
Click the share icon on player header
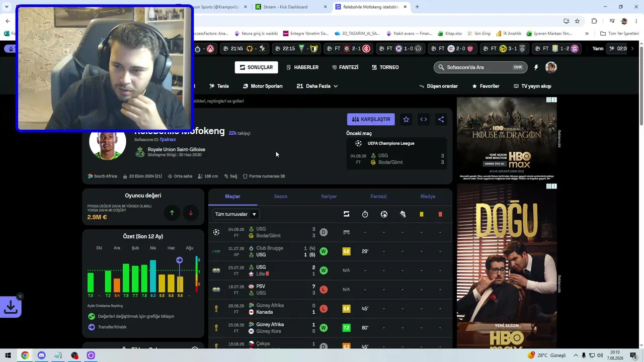pos(441,119)
